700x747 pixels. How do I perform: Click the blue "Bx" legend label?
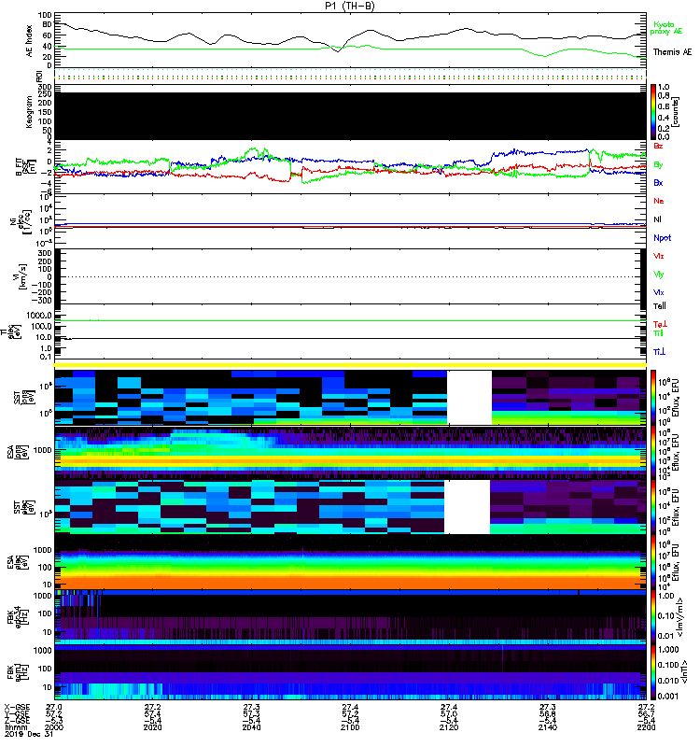pos(658,182)
